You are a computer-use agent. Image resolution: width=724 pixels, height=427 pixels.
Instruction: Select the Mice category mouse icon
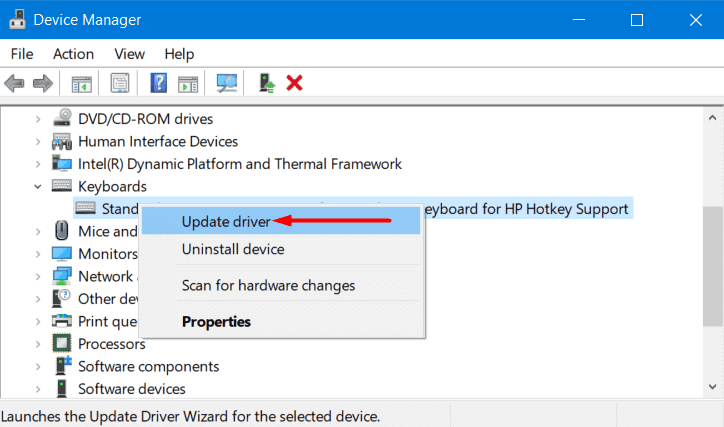tap(61, 231)
